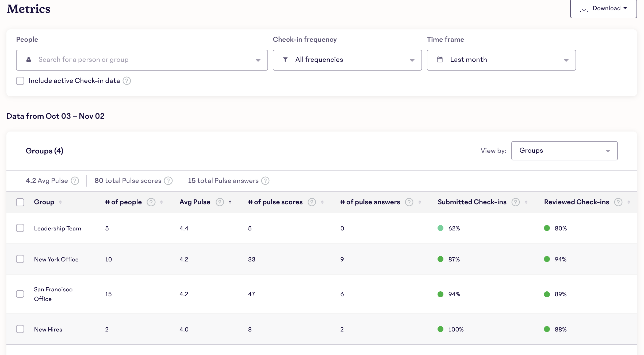The image size is (644, 355).
Task: Click the calendar icon in Time frame filter
Action: coord(441,59)
